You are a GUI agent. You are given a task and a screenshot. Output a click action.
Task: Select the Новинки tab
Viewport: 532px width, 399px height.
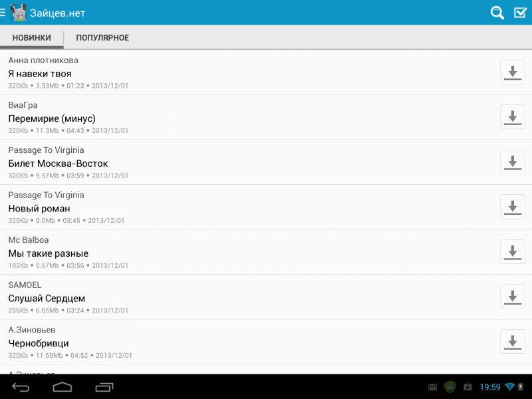[31, 38]
